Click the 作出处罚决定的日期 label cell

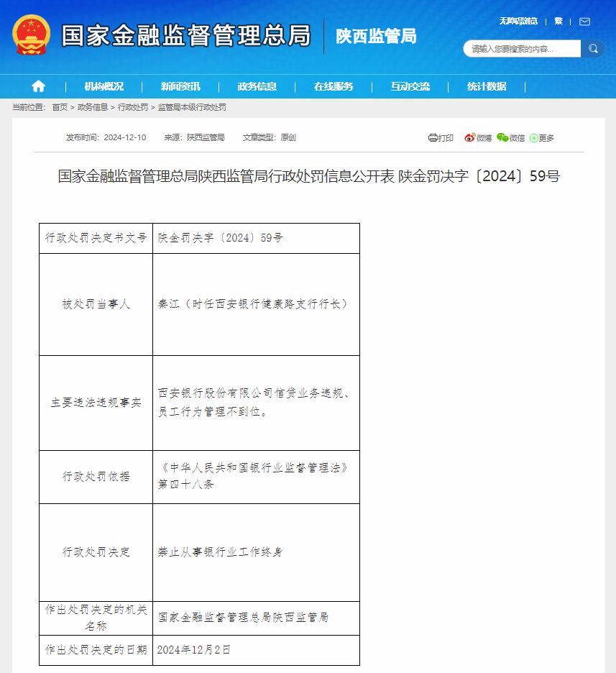(96, 650)
